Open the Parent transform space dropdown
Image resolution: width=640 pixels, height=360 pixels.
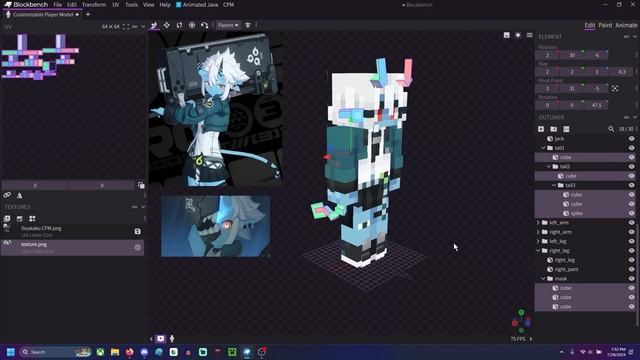pos(228,25)
